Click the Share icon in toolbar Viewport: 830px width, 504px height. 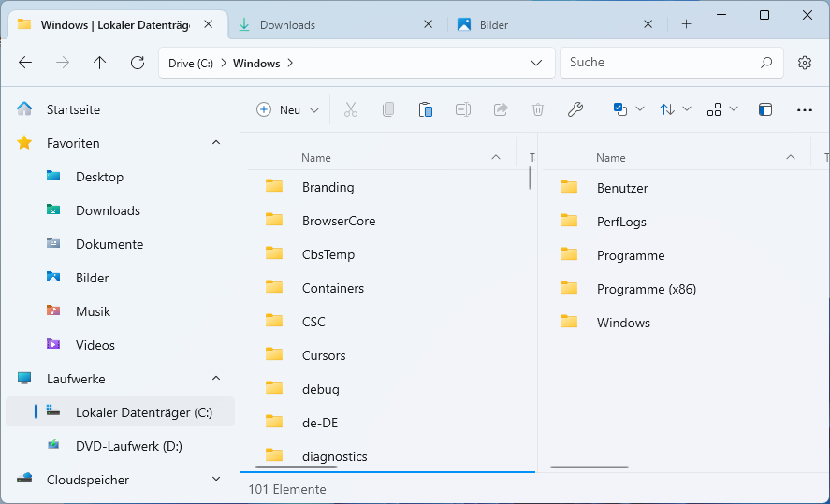pyautogui.click(x=501, y=109)
